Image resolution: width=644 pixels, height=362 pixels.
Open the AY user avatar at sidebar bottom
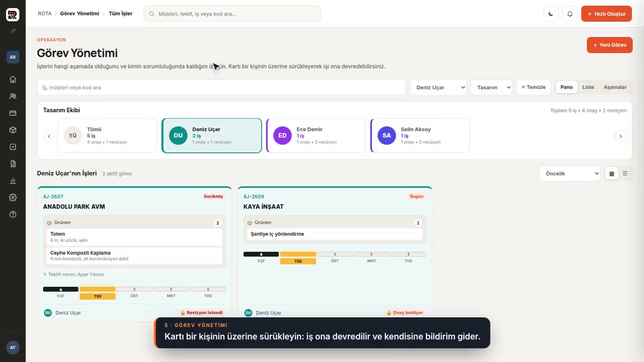pos(13,347)
